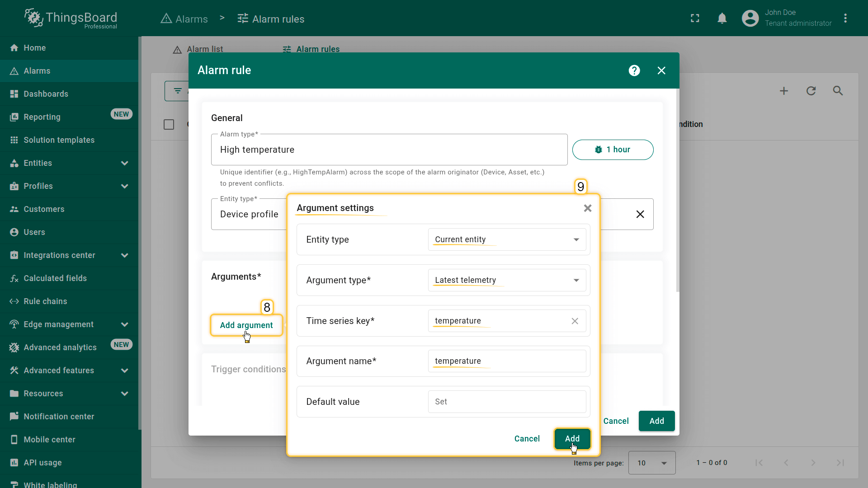Open Rule chains in the sidebar
This screenshot has width=868, height=488.
(x=45, y=301)
